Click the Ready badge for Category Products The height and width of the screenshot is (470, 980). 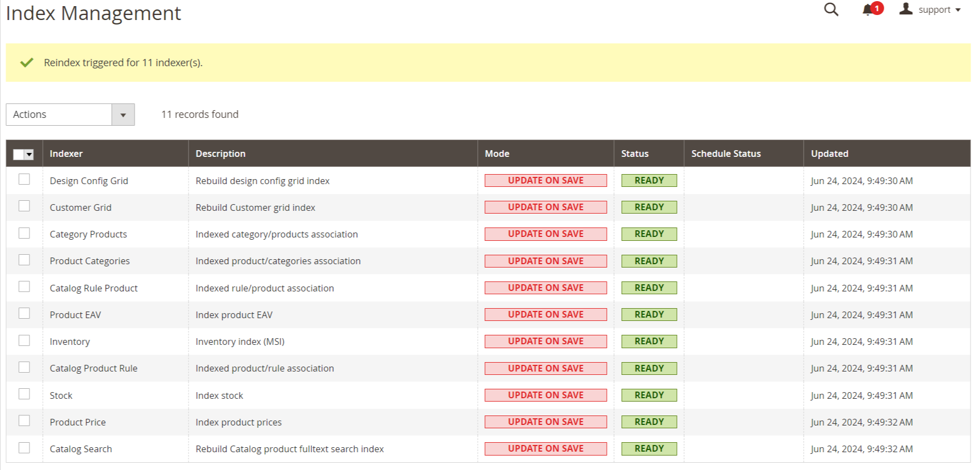649,234
